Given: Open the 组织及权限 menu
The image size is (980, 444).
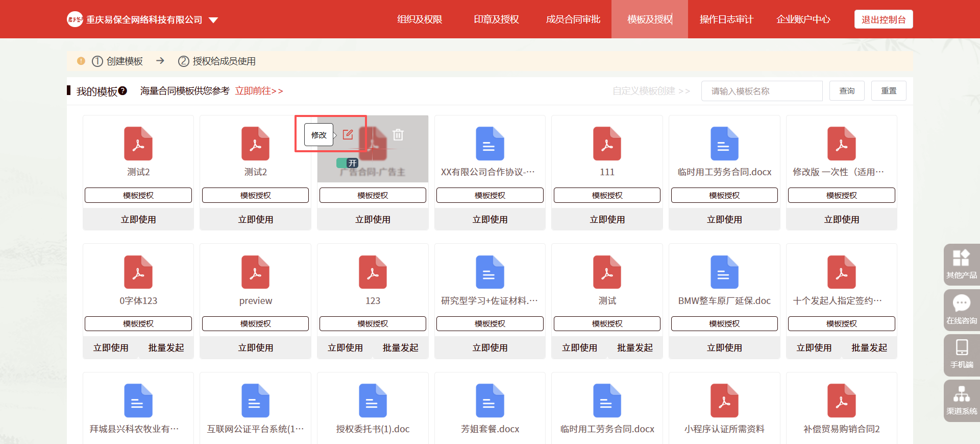Looking at the screenshot, I should tap(420, 19).
